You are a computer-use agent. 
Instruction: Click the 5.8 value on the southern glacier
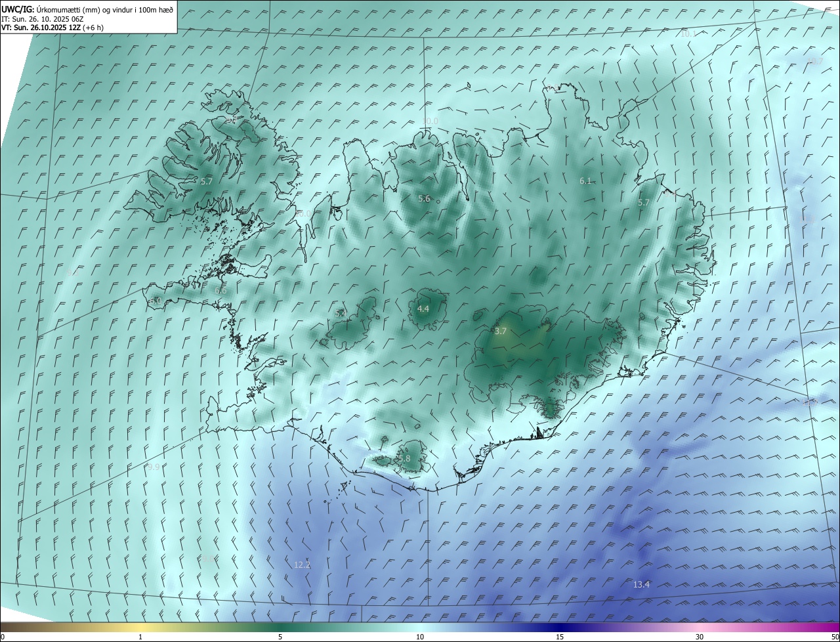tap(404, 459)
